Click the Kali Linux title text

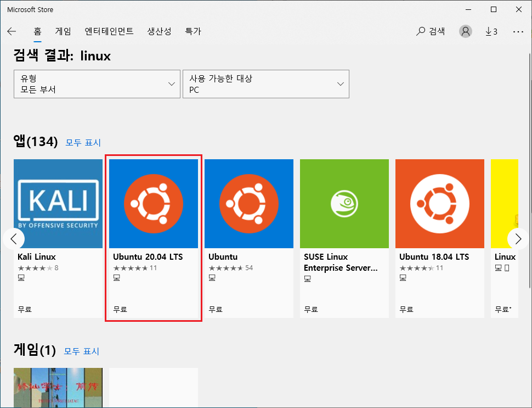(37, 257)
